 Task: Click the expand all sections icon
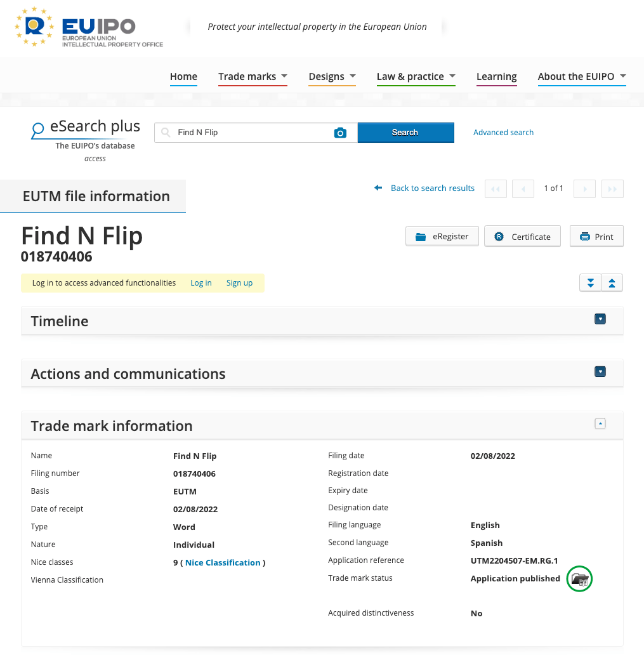point(590,283)
